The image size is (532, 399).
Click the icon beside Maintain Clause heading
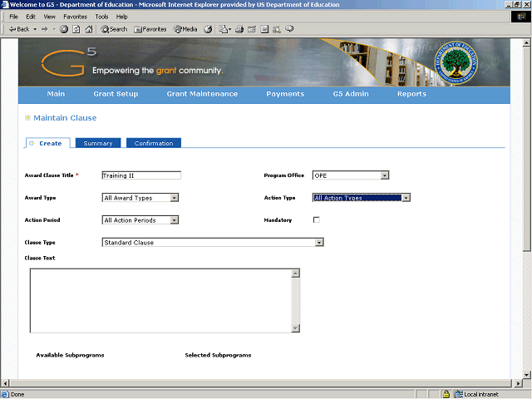27,118
